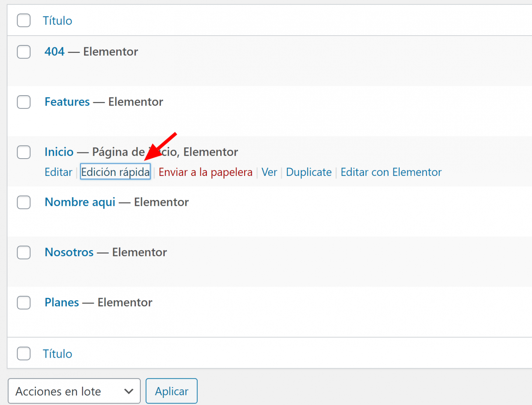
Task: Open the Nombre aqui page link
Action: click(80, 202)
